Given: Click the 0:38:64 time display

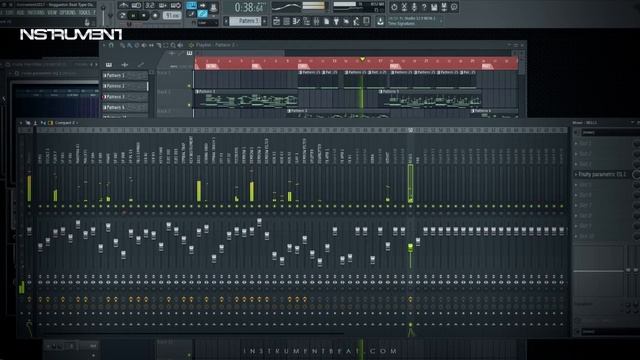Looking at the screenshot, I should pos(250,7).
